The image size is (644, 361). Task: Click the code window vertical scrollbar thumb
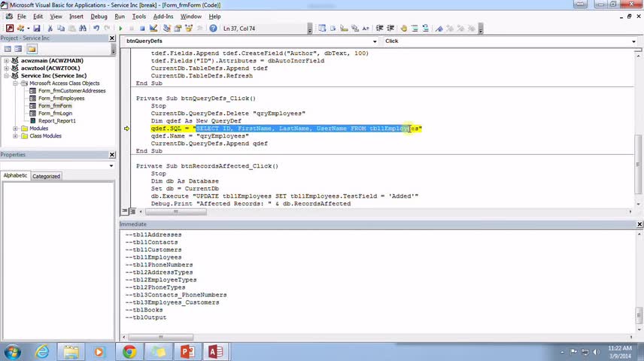click(x=638, y=164)
